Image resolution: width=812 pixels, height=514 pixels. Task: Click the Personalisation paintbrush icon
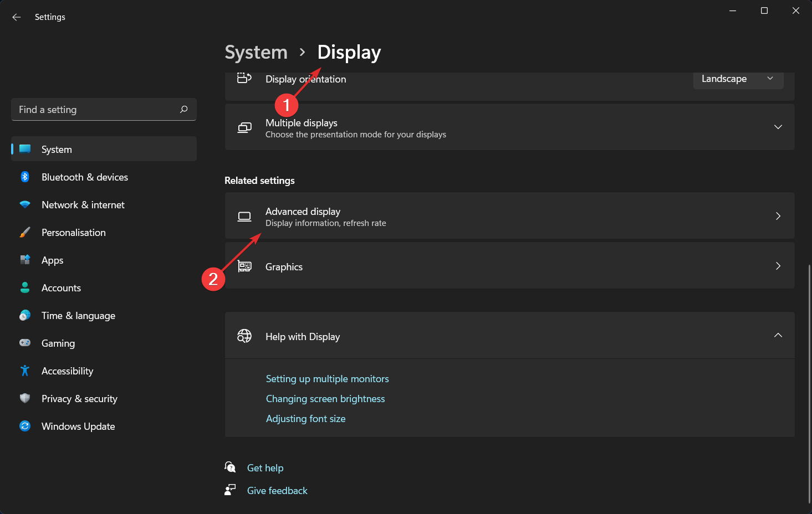(25, 232)
